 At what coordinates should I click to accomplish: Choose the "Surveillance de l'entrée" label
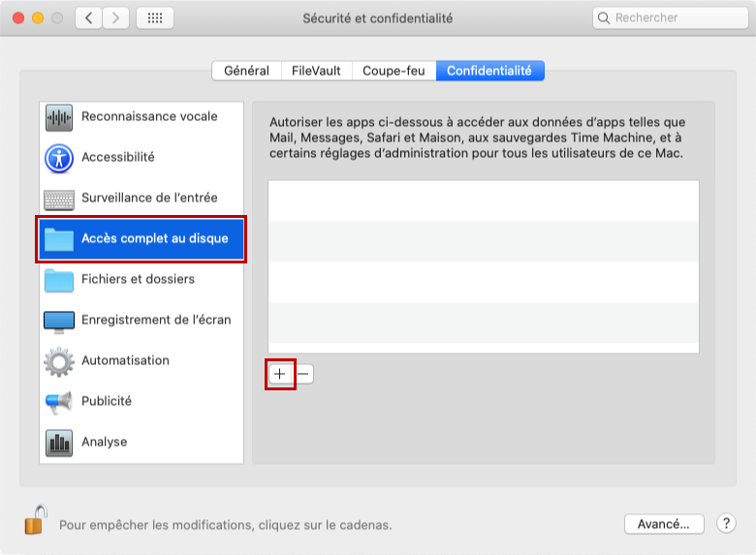[x=149, y=198]
